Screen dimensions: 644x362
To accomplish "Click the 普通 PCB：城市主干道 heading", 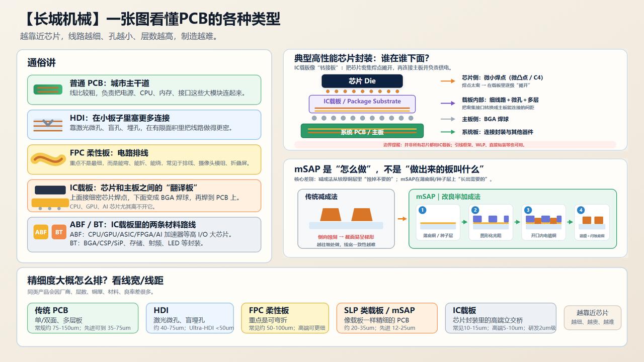I will pos(110,83).
